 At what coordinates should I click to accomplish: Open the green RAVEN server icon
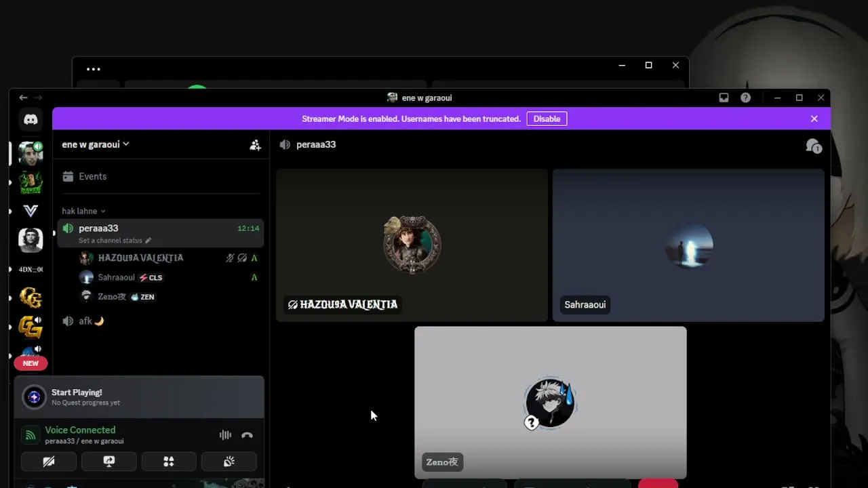click(31, 182)
